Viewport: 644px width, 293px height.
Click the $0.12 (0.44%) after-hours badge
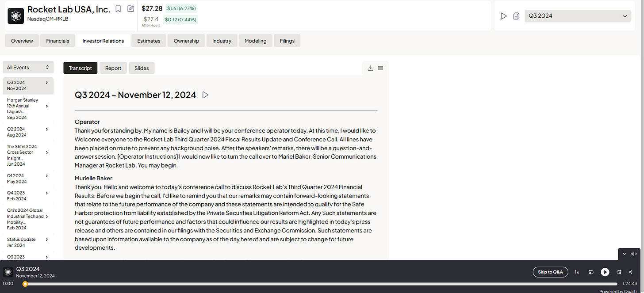[180, 19]
